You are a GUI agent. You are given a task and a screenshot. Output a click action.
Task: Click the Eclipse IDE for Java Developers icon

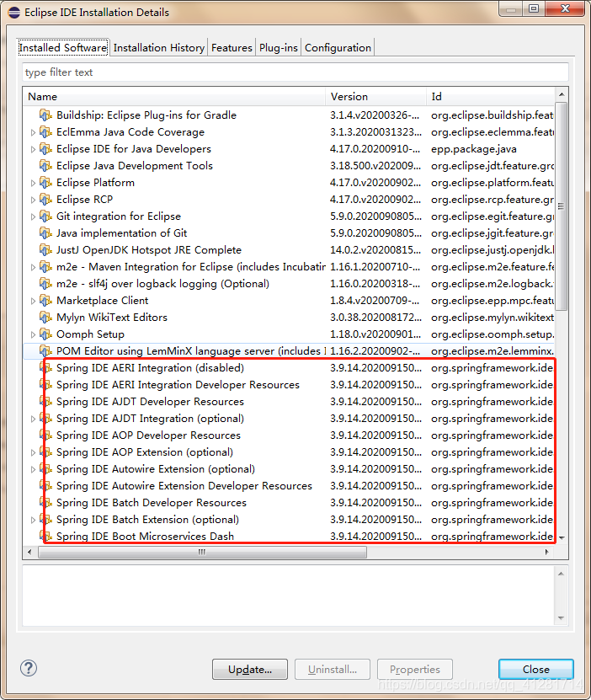[x=45, y=149]
